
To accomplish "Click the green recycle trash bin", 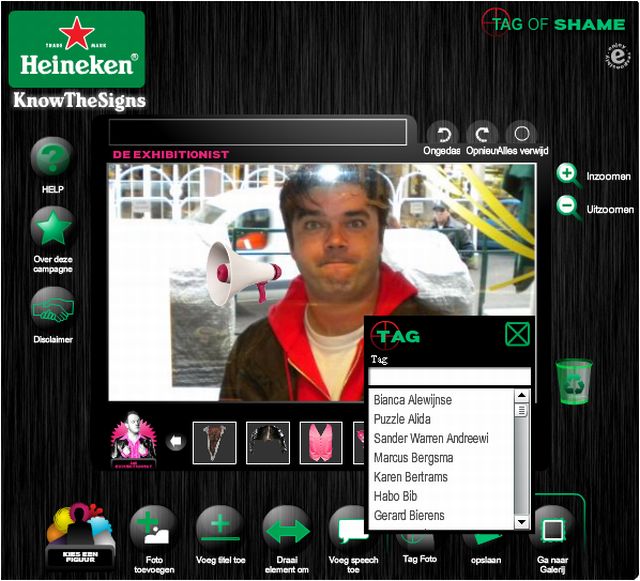I will point(574,382).
